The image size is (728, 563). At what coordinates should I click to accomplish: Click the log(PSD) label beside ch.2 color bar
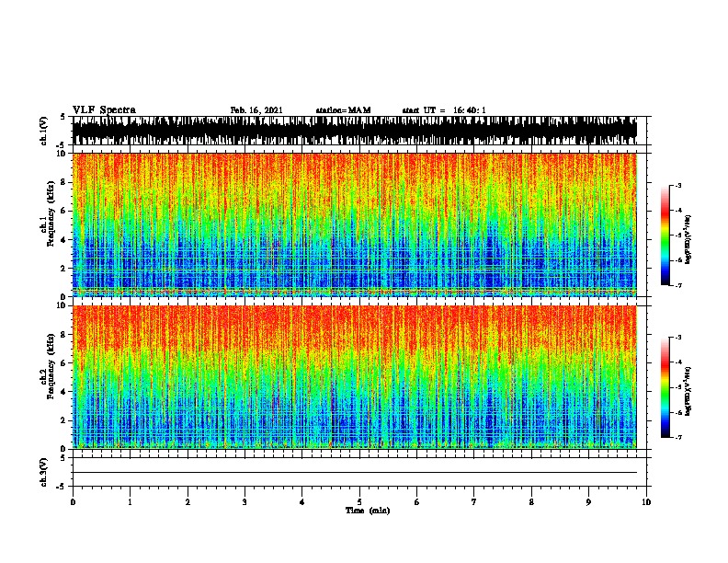pos(688,391)
